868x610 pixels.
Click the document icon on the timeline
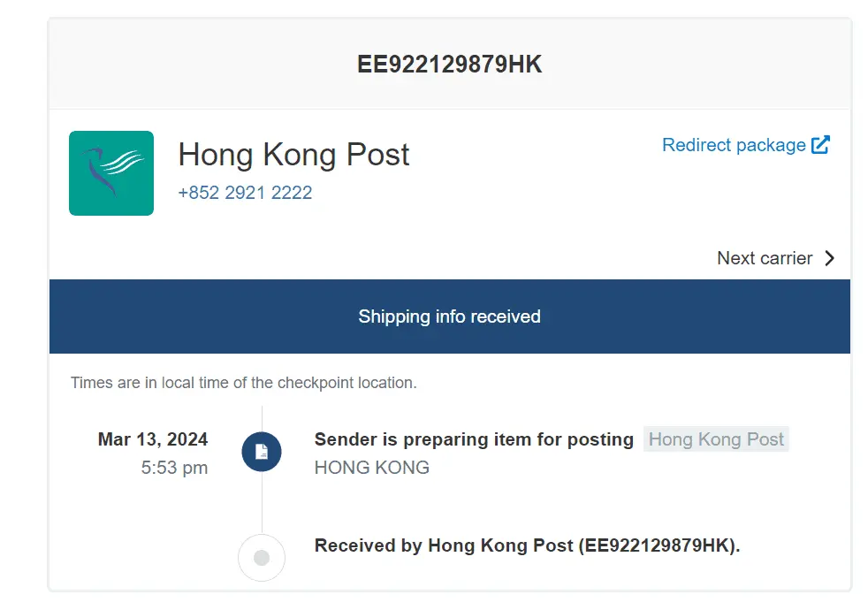coord(262,452)
